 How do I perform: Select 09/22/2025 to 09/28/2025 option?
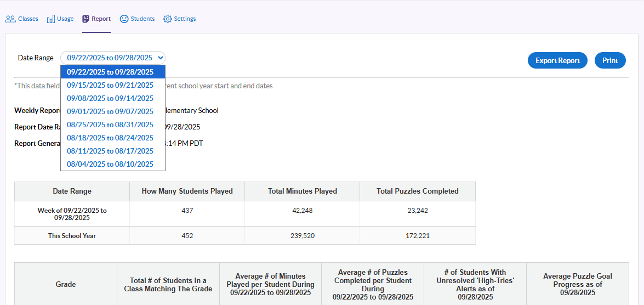[x=113, y=72]
